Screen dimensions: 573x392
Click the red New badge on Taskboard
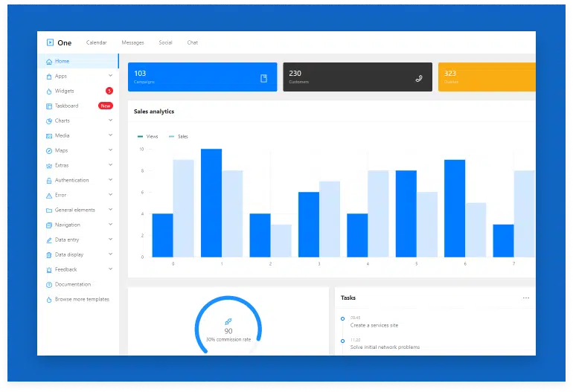[106, 106]
